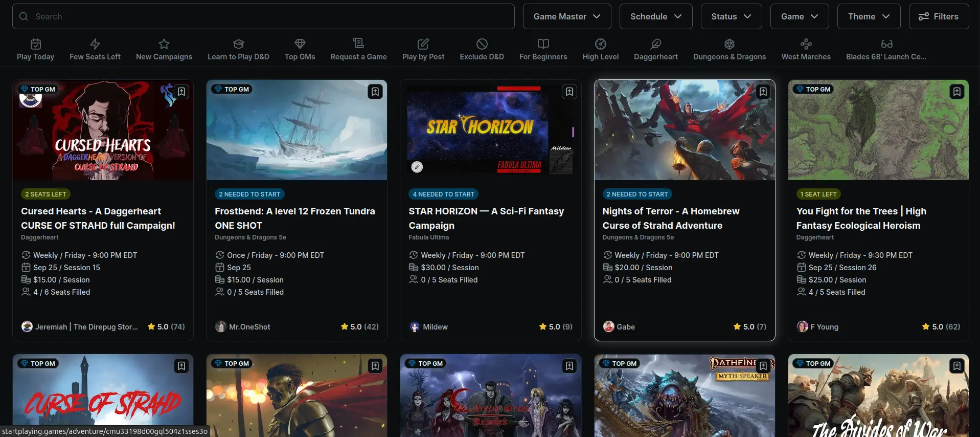Open the West Marches category
The height and width of the screenshot is (437, 980).
(x=806, y=50)
